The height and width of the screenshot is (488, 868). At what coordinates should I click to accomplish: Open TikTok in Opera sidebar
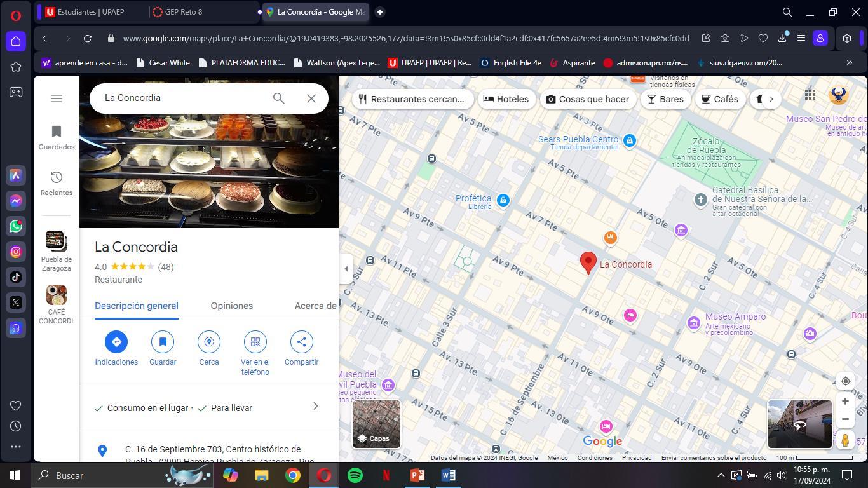[16, 277]
